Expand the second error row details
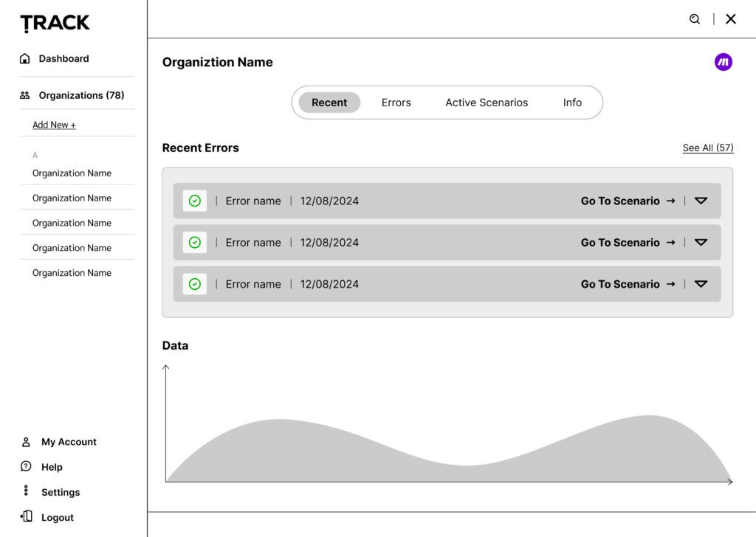 click(701, 243)
